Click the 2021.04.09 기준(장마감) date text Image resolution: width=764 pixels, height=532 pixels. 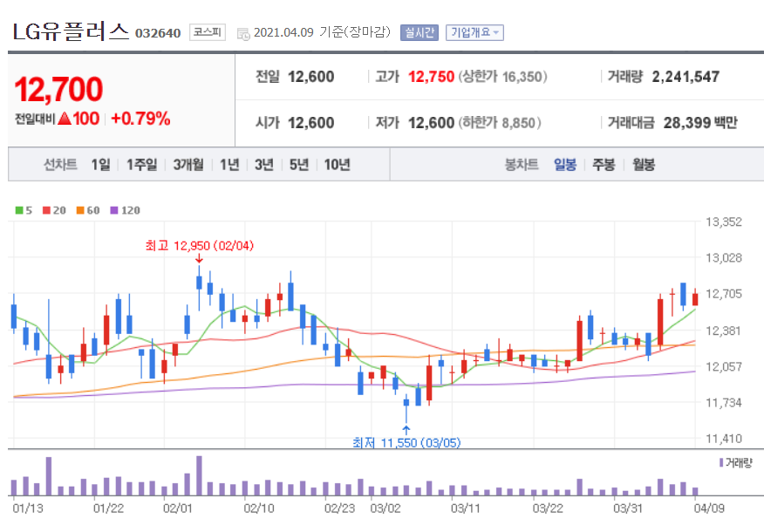click(x=322, y=32)
